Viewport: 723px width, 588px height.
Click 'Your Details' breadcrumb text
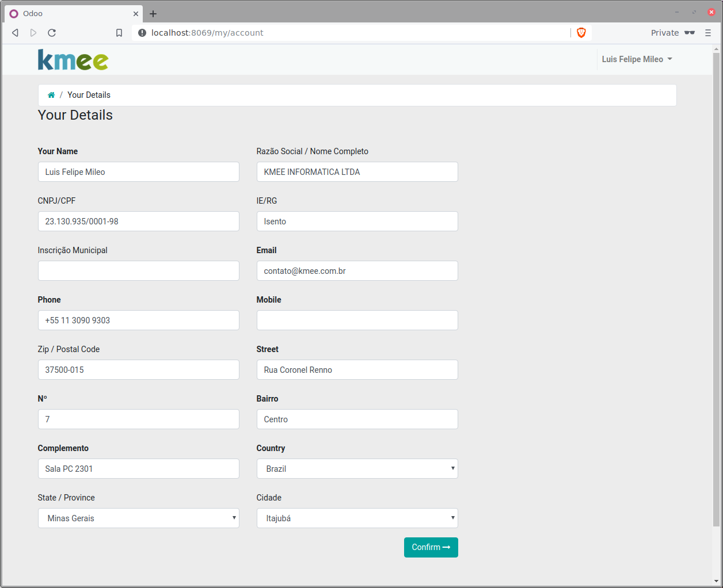point(89,95)
